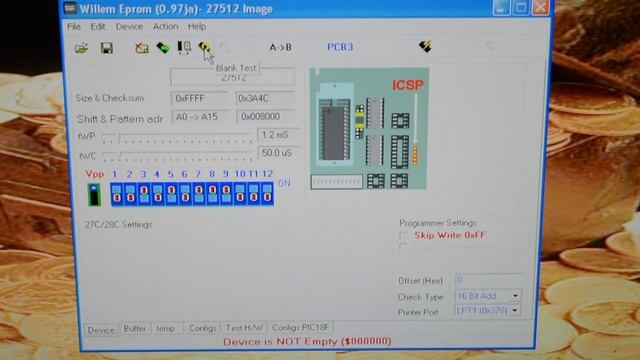Click the shift field A0 -> A15
Image resolution: width=640 pixels, height=360 pixels.
click(x=200, y=117)
